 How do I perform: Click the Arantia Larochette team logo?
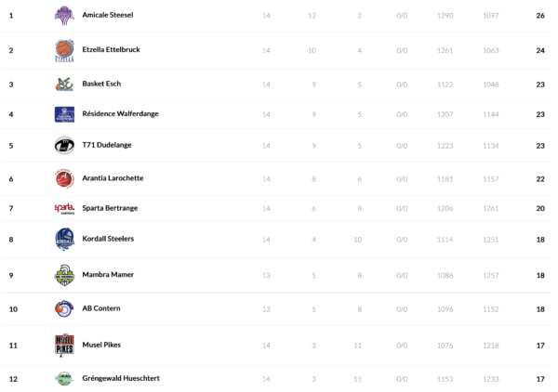(x=63, y=177)
